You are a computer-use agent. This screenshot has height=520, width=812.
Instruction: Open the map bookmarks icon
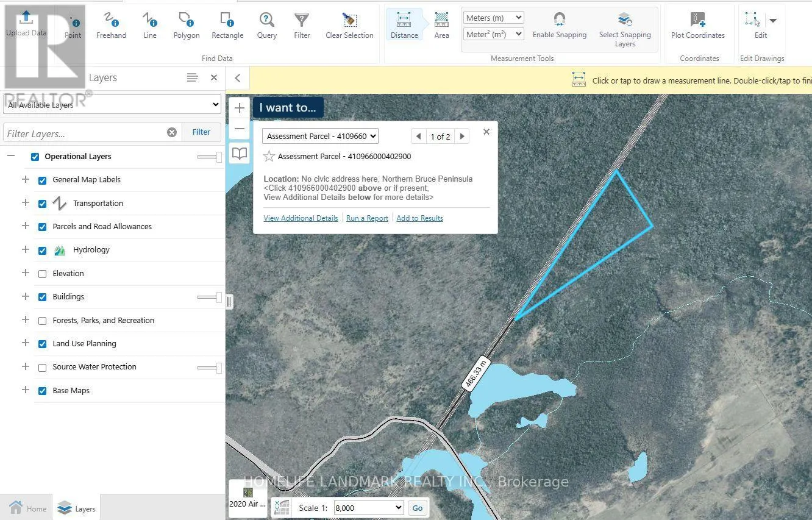click(240, 153)
